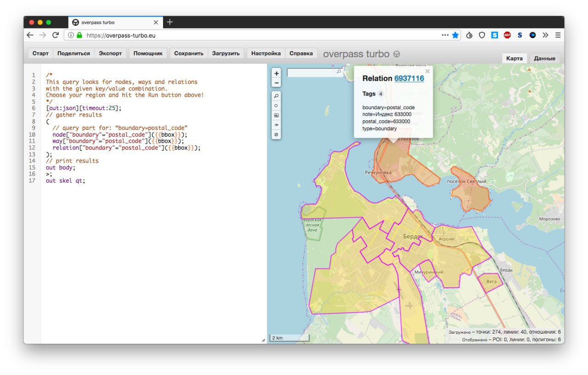Image resolution: width=588 pixels, height=375 pixels.
Task: Open the Помощник wizard
Action: (x=148, y=53)
